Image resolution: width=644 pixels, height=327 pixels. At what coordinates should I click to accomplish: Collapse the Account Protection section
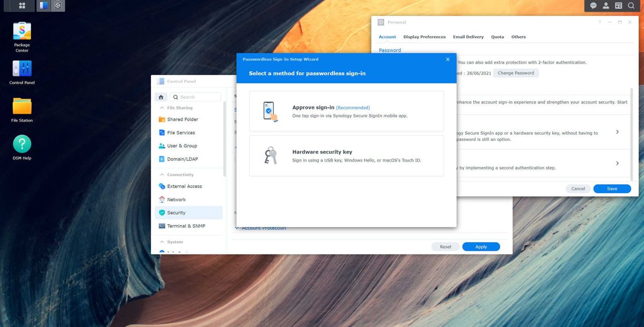(x=262, y=227)
